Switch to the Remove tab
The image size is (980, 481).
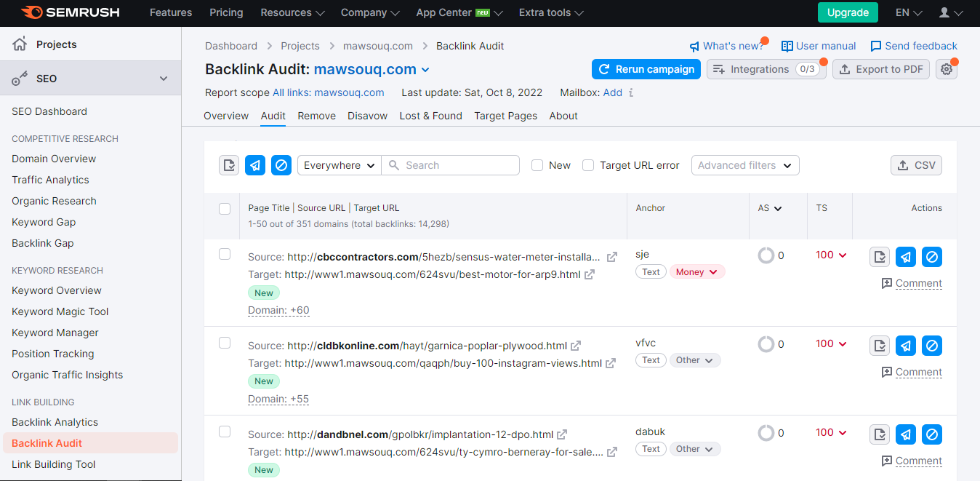tap(316, 116)
